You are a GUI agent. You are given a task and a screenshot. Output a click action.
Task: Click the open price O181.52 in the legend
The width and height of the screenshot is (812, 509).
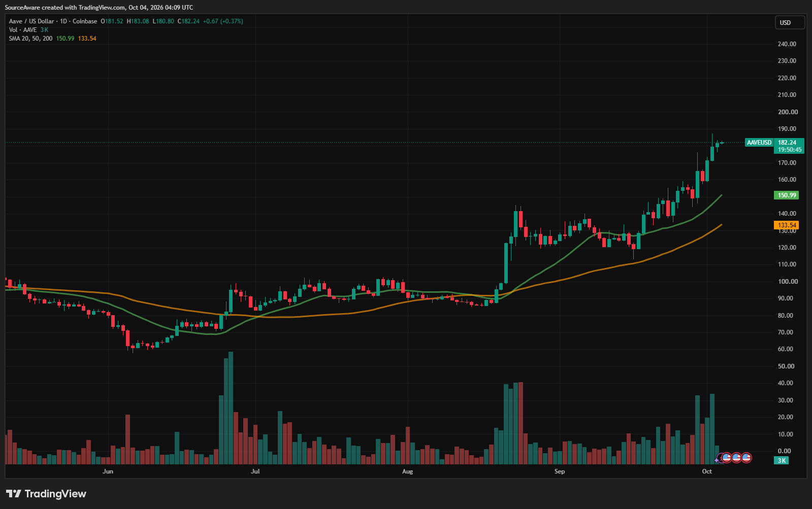(x=112, y=21)
